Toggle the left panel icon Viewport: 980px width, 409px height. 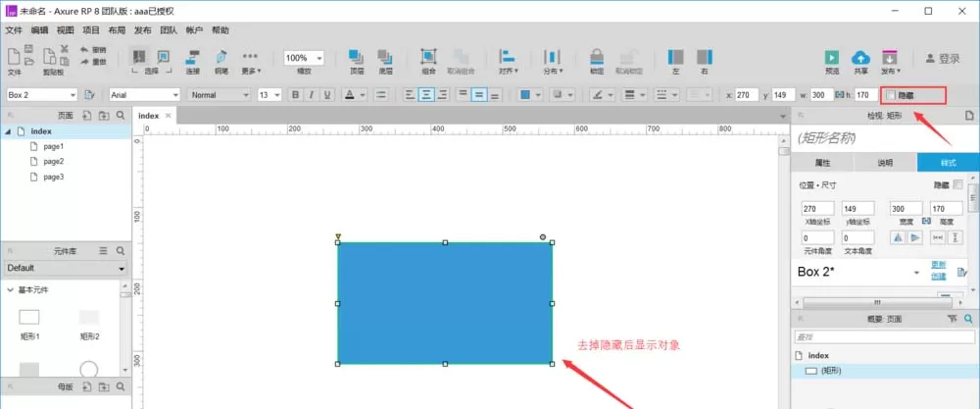(x=675, y=57)
